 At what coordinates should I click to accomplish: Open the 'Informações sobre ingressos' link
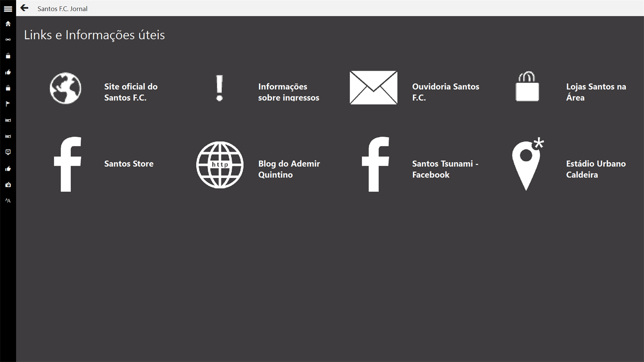pos(289,92)
